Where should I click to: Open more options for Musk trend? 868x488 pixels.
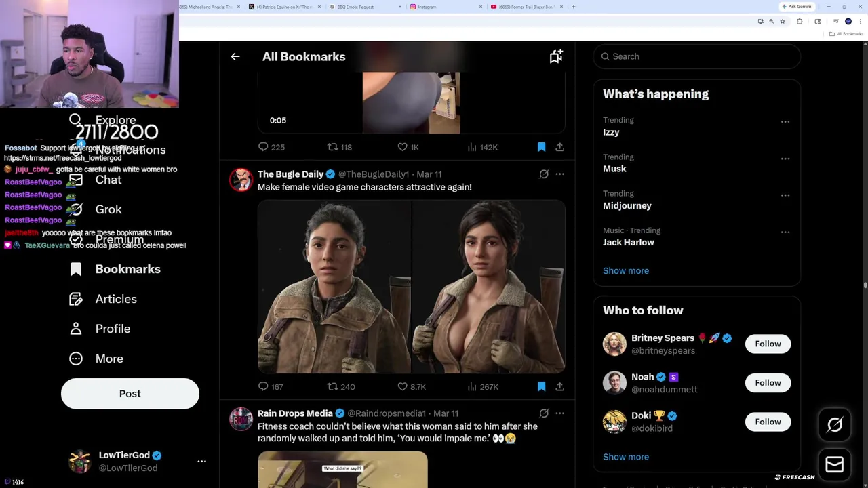click(x=785, y=159)
